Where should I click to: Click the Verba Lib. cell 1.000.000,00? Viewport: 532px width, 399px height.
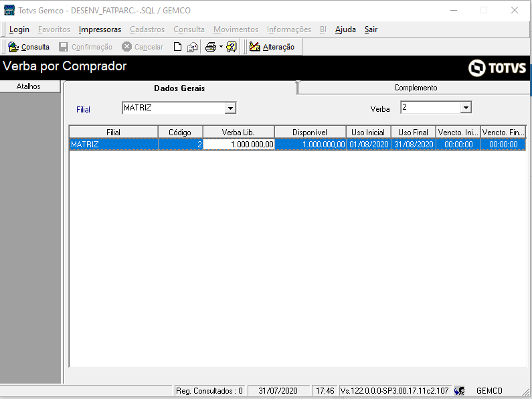coord(238,144)
